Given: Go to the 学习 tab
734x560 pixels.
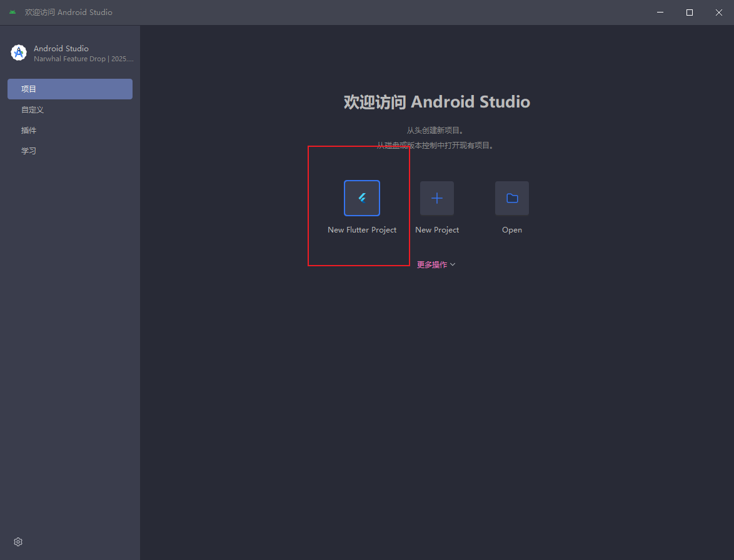Looking at the screenshot, I should pyautogui.click(x=29, y=151).
